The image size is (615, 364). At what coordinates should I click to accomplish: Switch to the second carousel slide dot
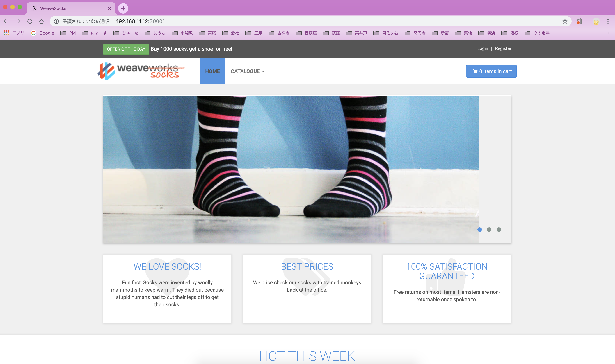click(x=489, y=230)
